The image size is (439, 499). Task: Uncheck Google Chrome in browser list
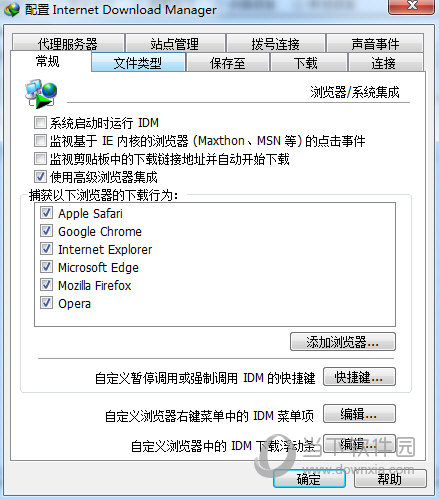coord(46,231)
